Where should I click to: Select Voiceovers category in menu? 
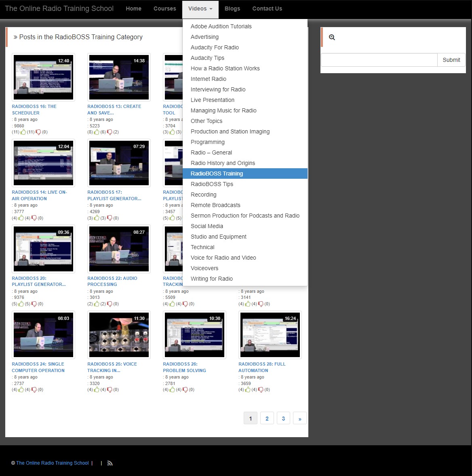(x=245, y=269)
